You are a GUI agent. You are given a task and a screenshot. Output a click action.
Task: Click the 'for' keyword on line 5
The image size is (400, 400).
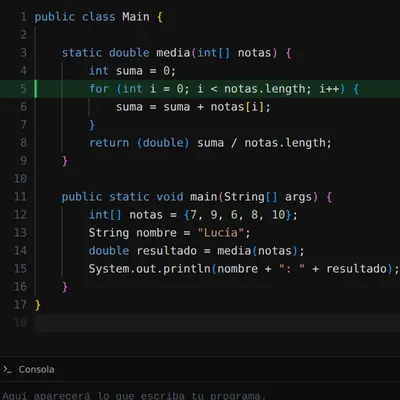99,89
